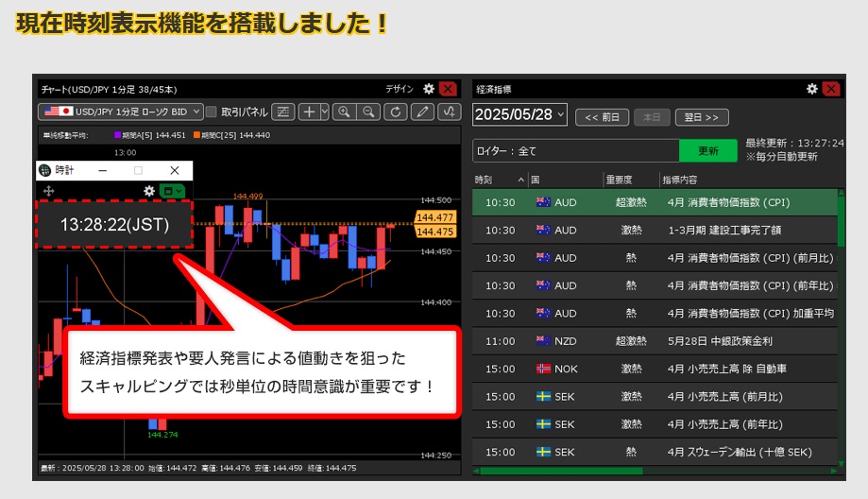
Task: Click the add indicator icon in chart toolbar
Action: click(450, 112)
